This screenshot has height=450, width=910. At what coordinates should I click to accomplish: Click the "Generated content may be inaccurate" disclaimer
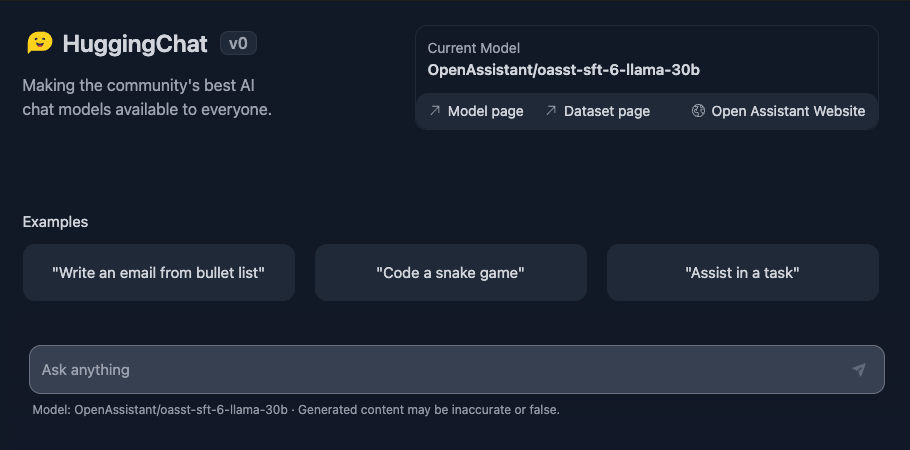tap(429, 410)
